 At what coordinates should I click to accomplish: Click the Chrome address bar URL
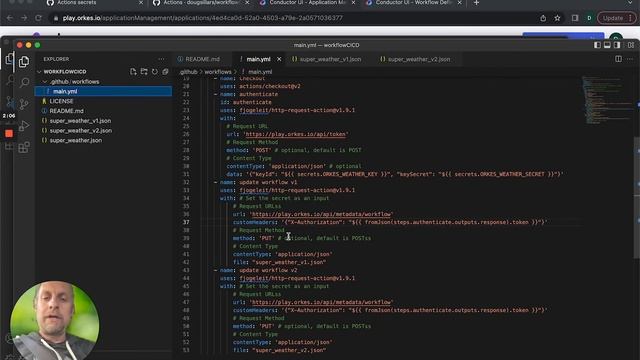[202, 18]
